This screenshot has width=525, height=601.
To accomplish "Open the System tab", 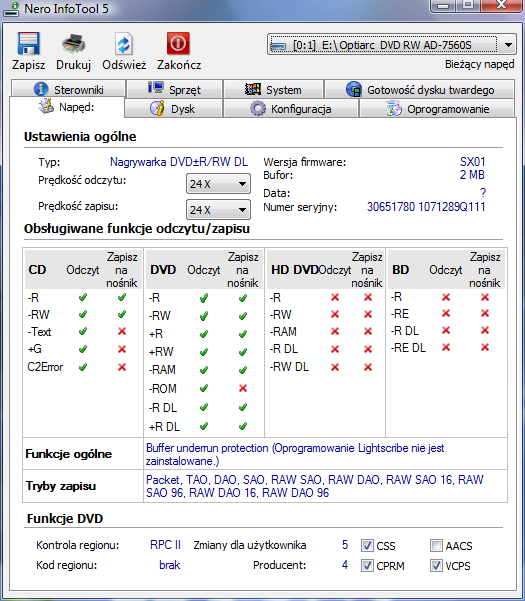I will click(274, 89).
